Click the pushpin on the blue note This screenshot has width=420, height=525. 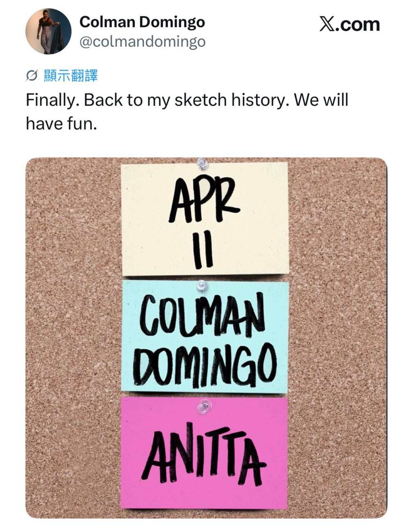201,285
